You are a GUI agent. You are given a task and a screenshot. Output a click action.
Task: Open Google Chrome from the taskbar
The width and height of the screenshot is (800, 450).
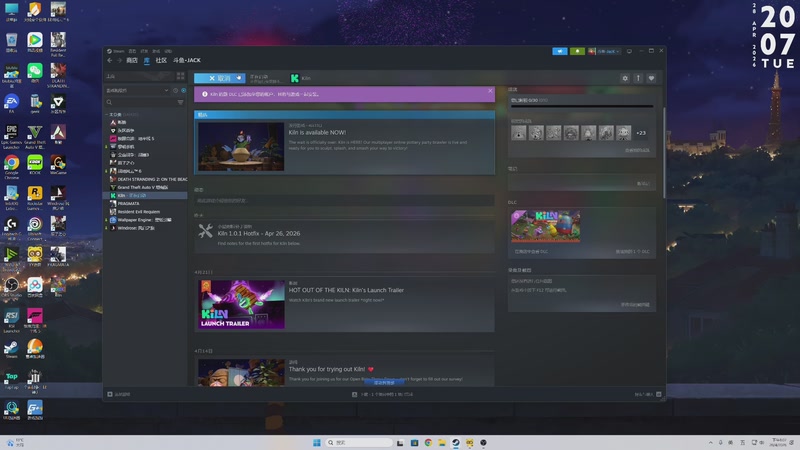428,442
